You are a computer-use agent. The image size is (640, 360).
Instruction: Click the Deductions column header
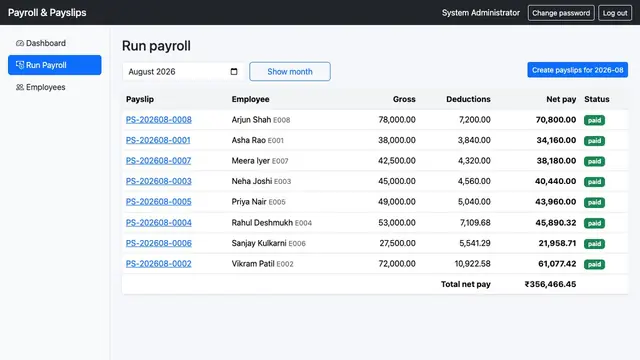[468, 99]
